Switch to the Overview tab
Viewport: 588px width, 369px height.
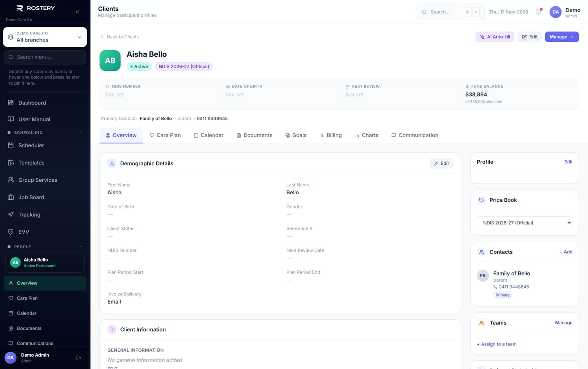[x=121, y=135]
